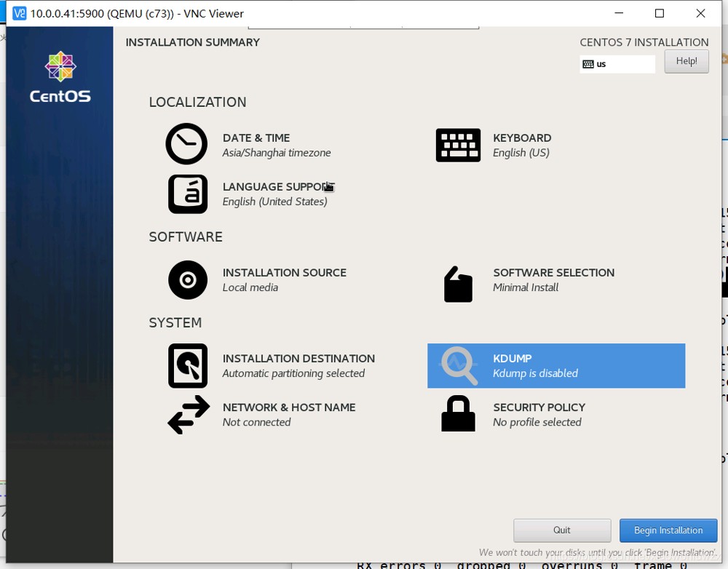Open INSTALLATION DESTINATION label
Screen dimensions: 728x569
[298, 358]
